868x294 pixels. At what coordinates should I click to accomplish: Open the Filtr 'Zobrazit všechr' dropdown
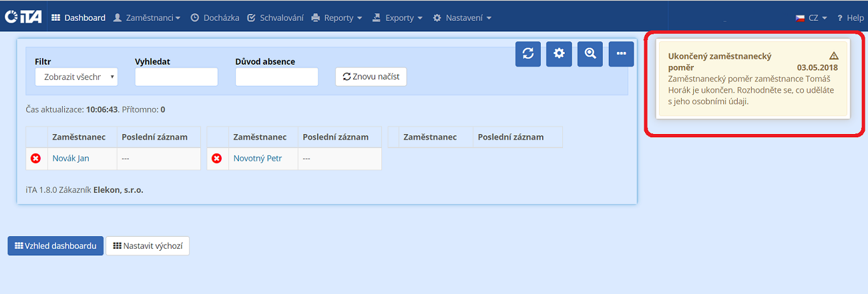pos(76,77)
